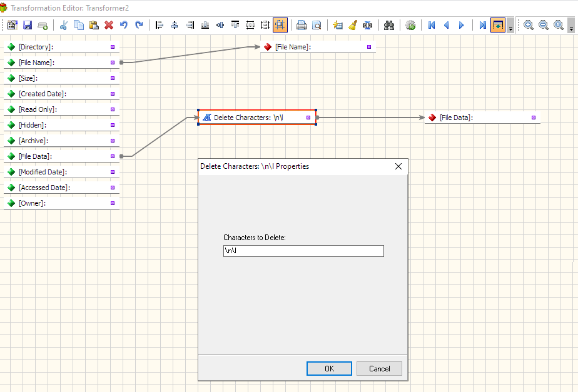Cut selection using the scissors icon
The height and width of the screenshot is (392, 578).
tap(63, 25)
